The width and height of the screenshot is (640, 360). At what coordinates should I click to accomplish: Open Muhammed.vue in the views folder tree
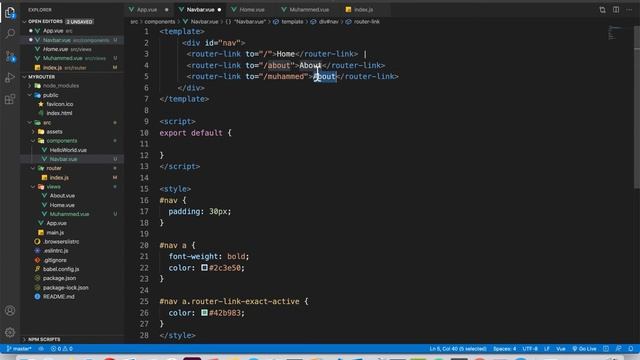click(69, 214)
